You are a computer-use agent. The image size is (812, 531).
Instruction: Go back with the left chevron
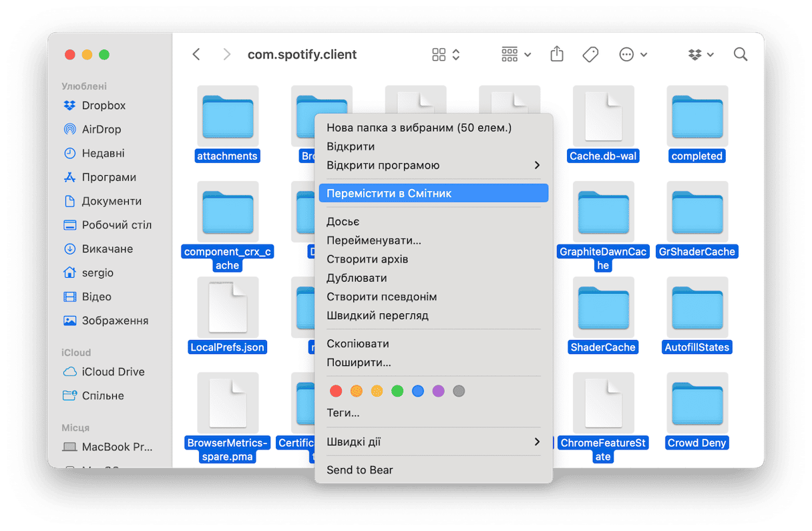pos(196,55)
